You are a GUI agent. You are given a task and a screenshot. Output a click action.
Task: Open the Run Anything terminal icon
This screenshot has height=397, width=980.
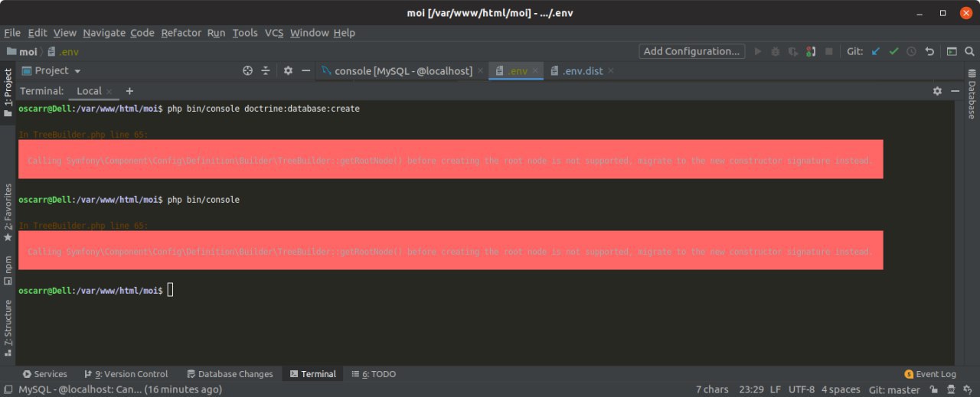tap(952, 51)
